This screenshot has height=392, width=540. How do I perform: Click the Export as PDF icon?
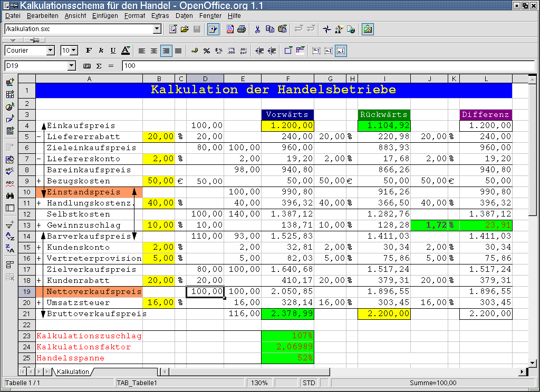point(230,29)
